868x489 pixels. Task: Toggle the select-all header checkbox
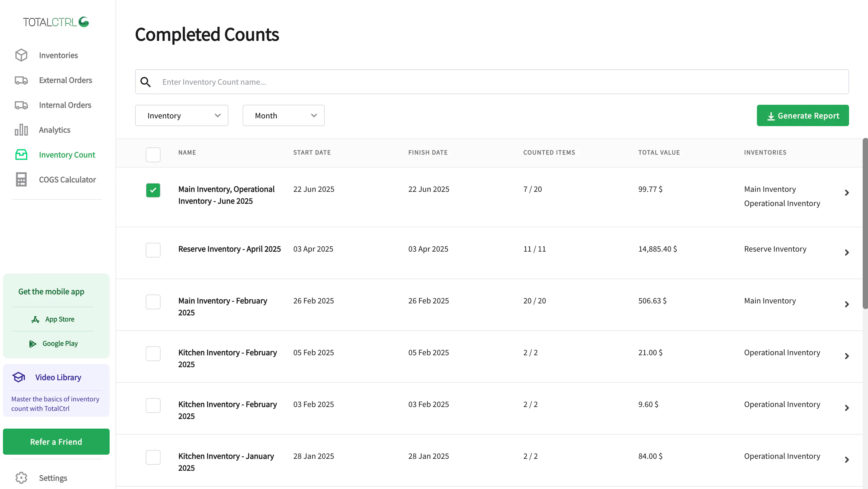click(153, 155)
